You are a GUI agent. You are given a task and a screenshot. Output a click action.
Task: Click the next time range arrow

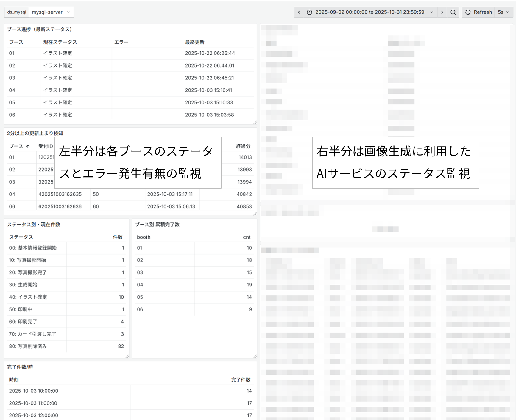pyautogui.click(x=442, y=12)
